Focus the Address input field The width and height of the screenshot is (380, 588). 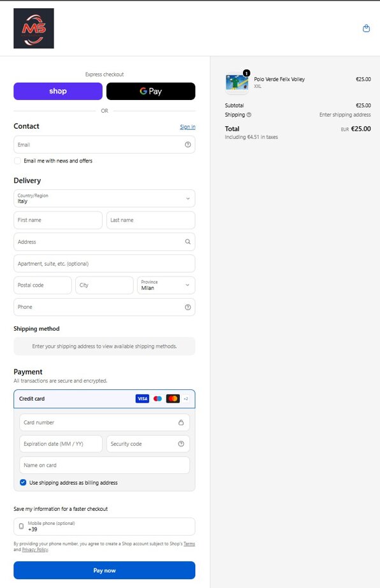105,242
